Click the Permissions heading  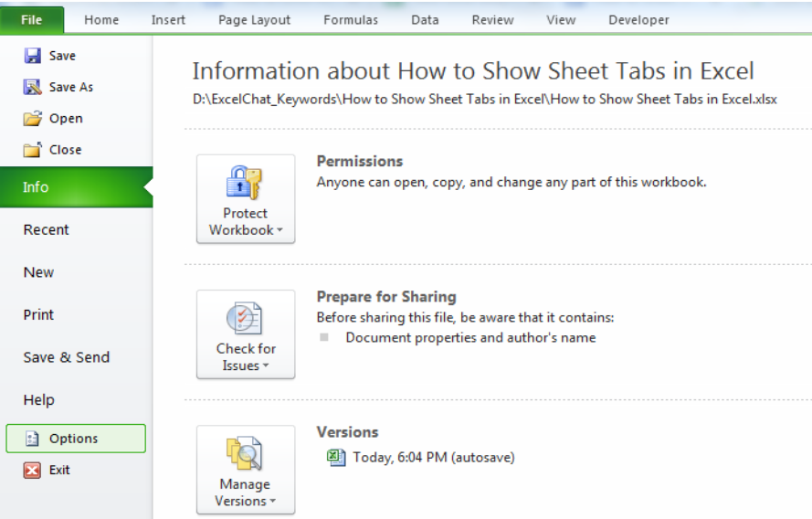359,161
